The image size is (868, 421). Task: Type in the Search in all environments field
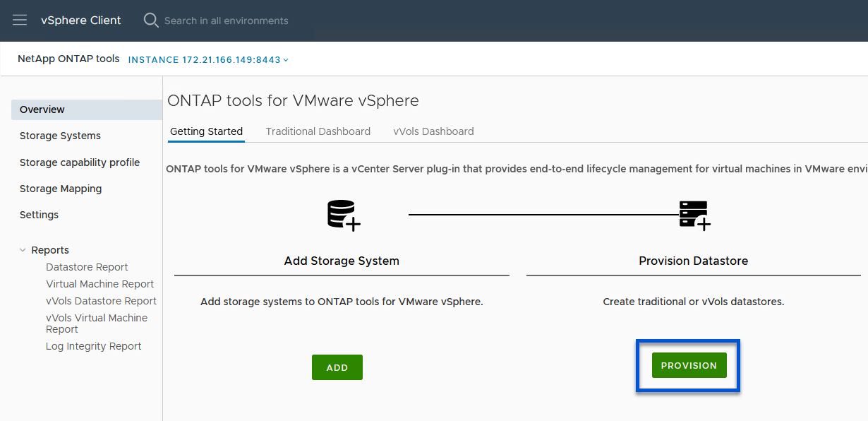click(226, 20)
